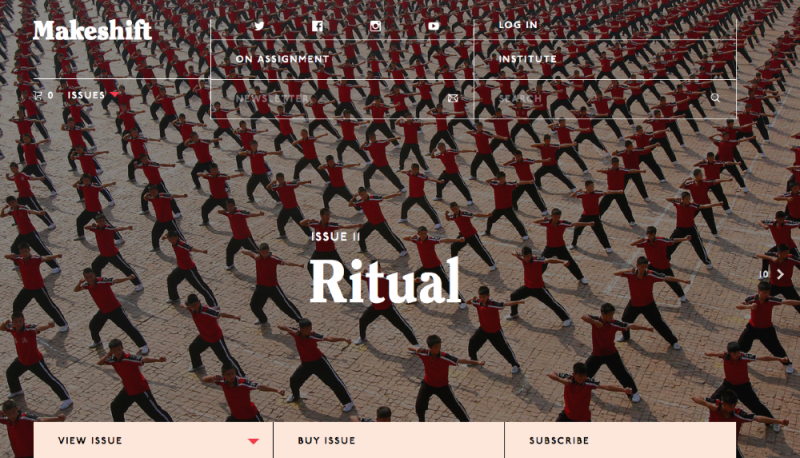
Task: Click the newsletter envelope icon
Action: (x=453, y=98)
